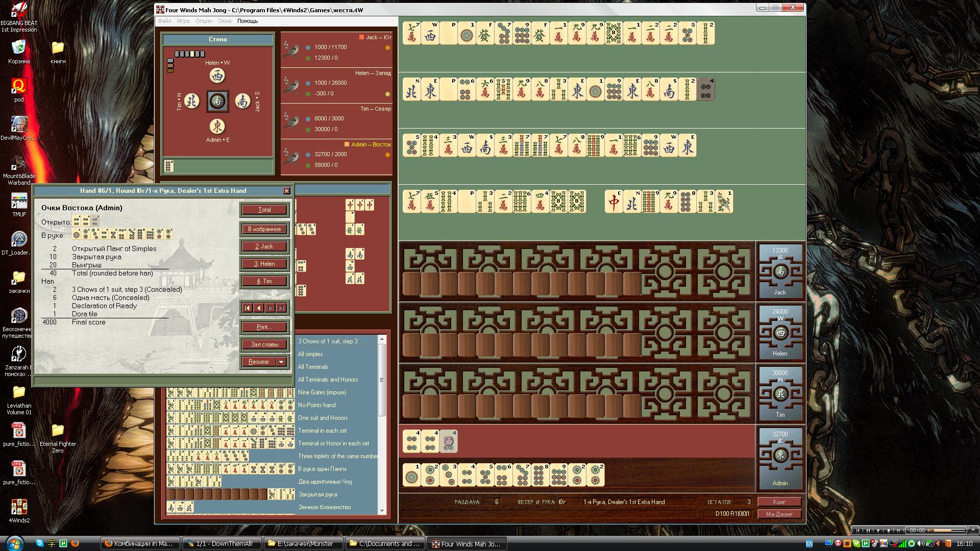The height and width of the screenshot is (551, 980).
Task: Click Admin's East wind player badge
Action: click(x=780, y=458)
